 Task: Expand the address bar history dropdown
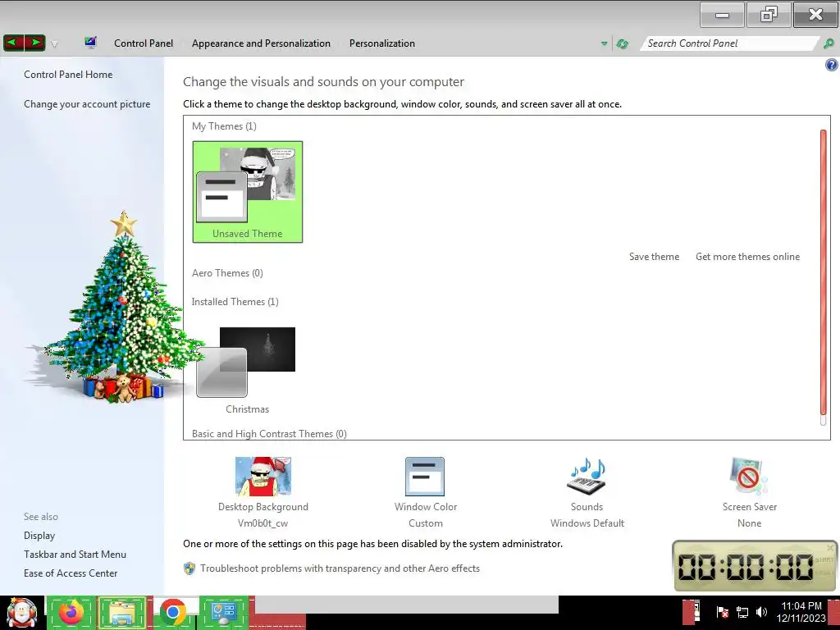605,43
